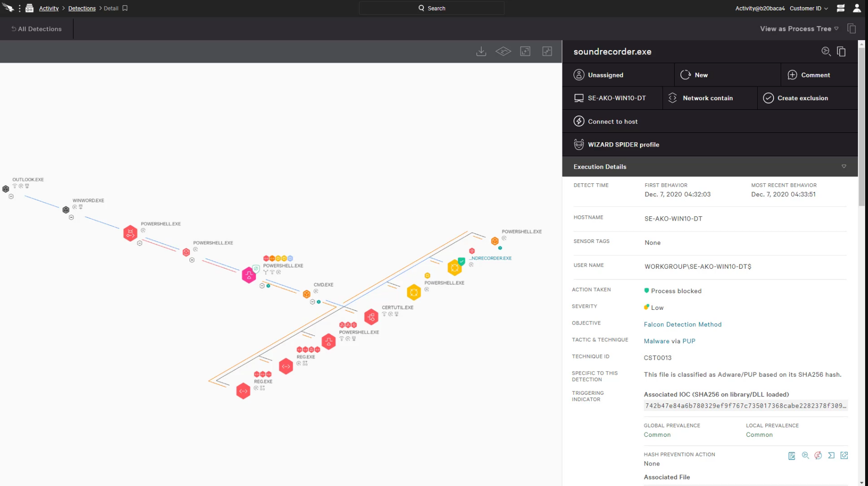Open the View as Process Tree dropdown
The image size is (868, 486).
click(799, 29)
